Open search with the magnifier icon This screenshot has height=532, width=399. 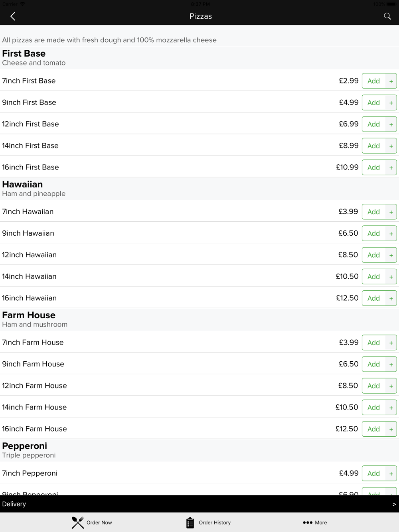(387, 16)
